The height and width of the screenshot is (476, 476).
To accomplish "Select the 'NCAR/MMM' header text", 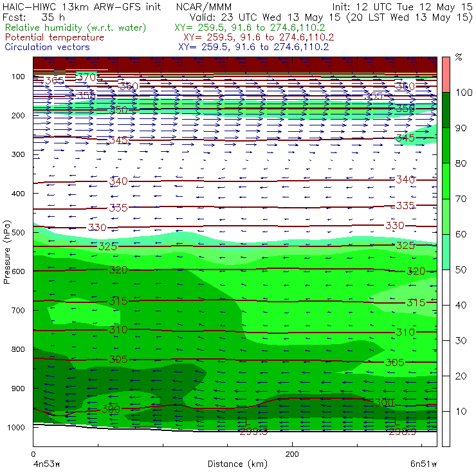I will (204, 6).
